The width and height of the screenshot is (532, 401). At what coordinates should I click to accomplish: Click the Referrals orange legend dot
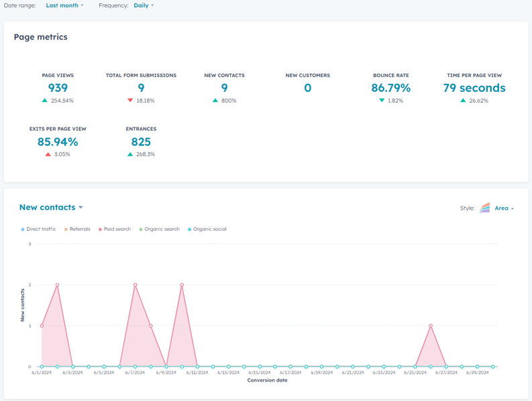pos(66,229)
